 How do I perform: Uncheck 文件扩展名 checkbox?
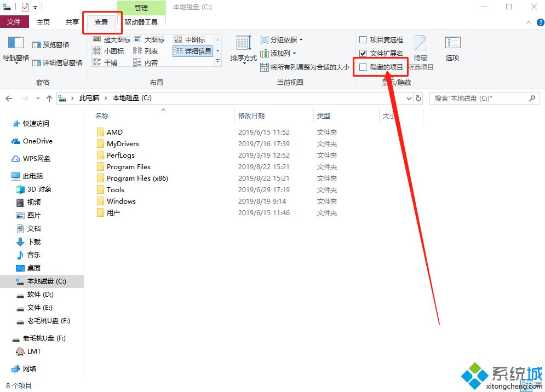tap(363, 53)
